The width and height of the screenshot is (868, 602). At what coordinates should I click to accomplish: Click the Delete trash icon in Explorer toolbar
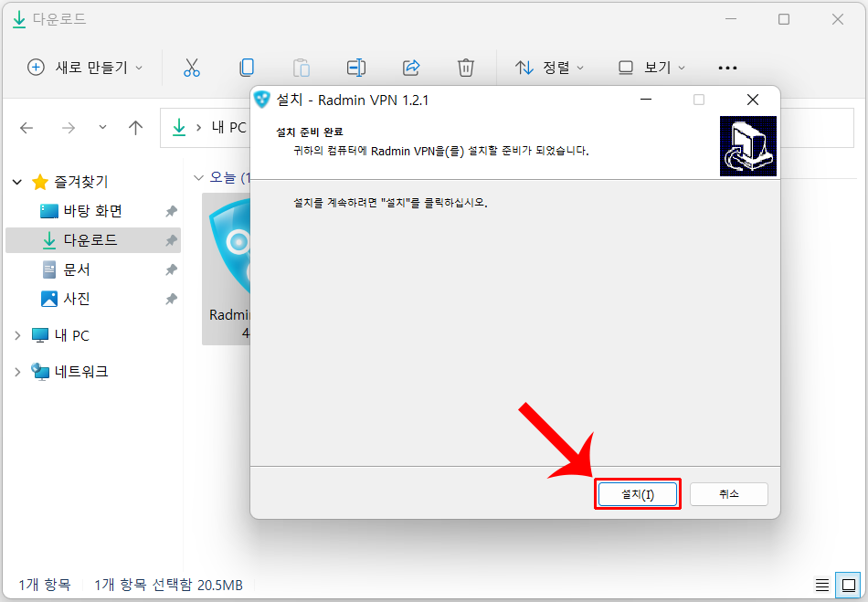click(466, 68)
